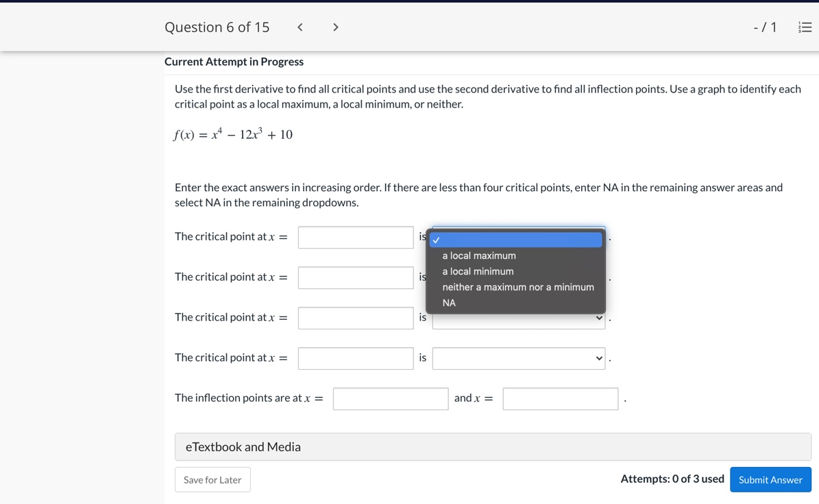Screen dimensions: 819x504
Task: Click the previous question arrow
Action: (300, 27)
